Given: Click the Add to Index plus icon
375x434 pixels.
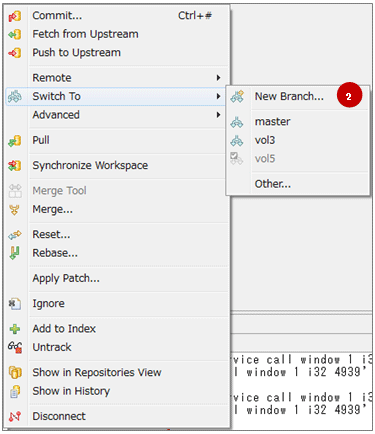Looking at the screenshot, I should point(15,329).
